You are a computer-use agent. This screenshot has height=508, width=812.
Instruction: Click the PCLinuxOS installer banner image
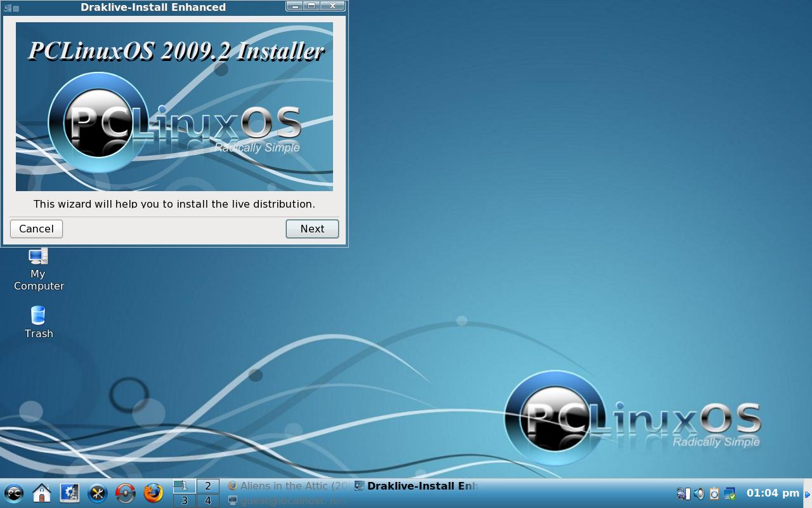coord(174,107)
